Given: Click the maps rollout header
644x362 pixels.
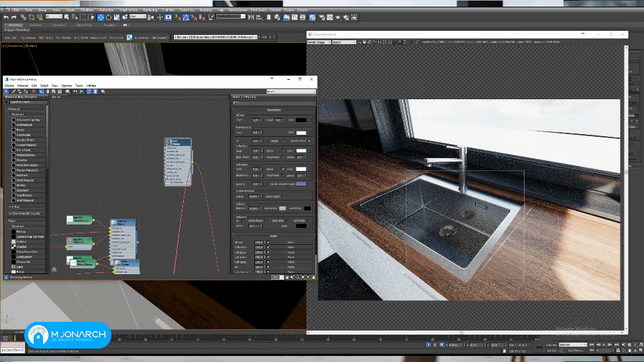Looking at the screenshot, I should click(274, 236).
